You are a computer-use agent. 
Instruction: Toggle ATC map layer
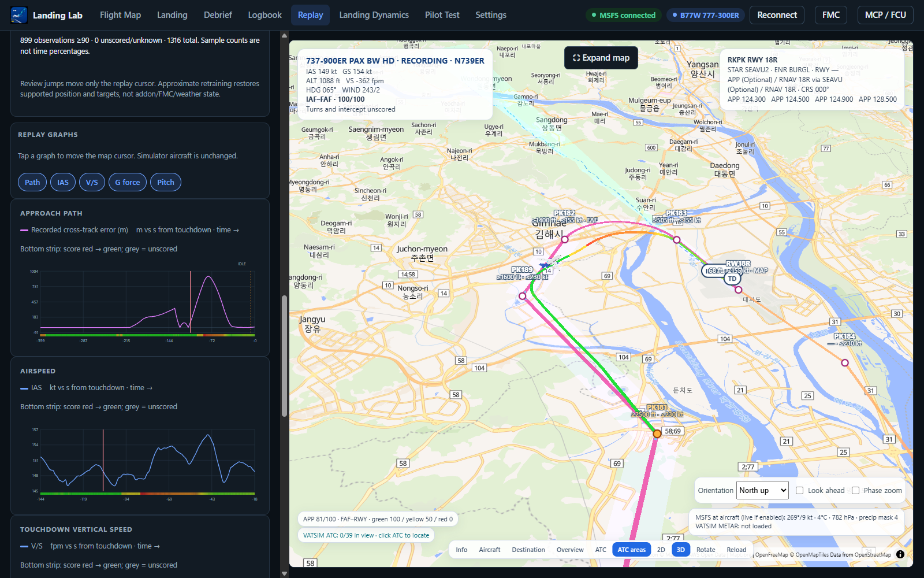coord(601,550)
